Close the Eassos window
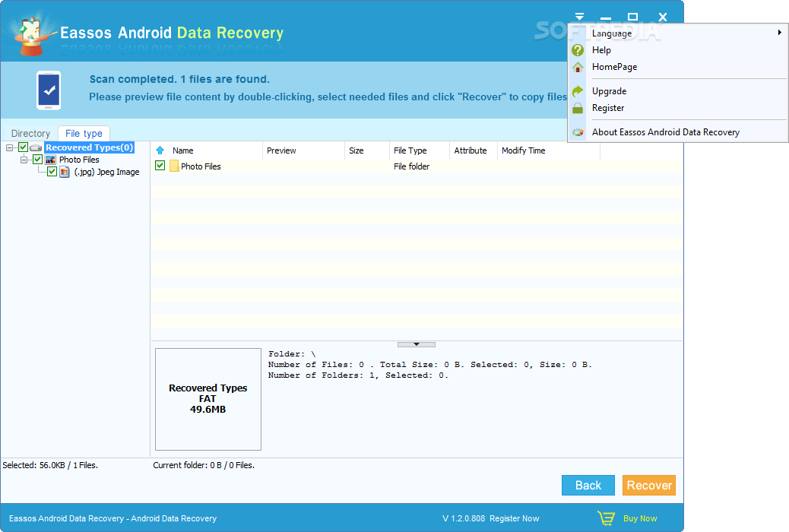 click(663, 17)
